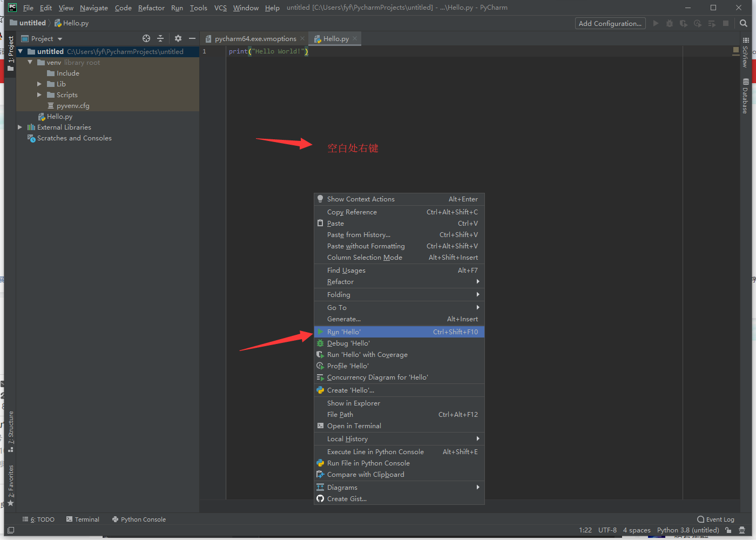Screen dimensions: 756x540
Task: Click the green Run toolbar icon
Action: (x=656, y=23)
